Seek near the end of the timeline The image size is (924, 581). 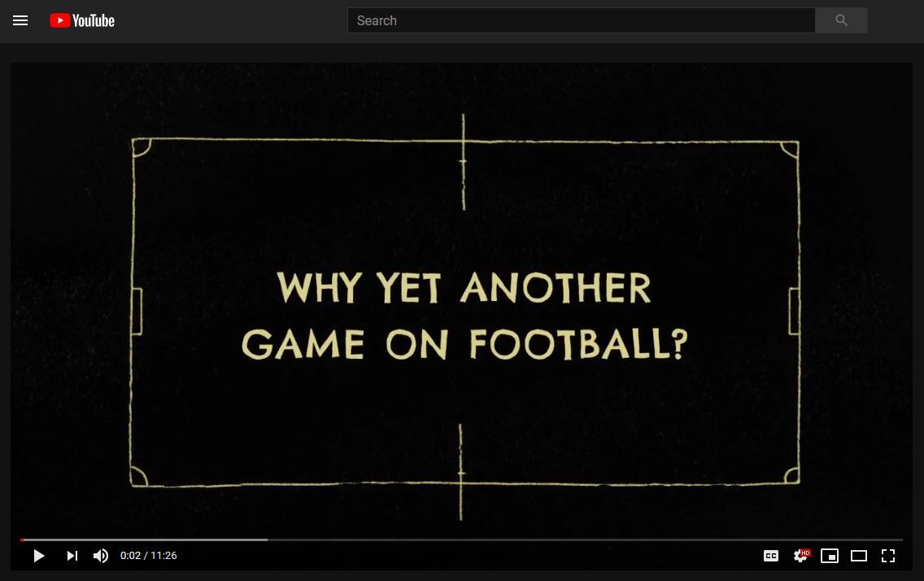pyautogui.click(x=891, y=539)
